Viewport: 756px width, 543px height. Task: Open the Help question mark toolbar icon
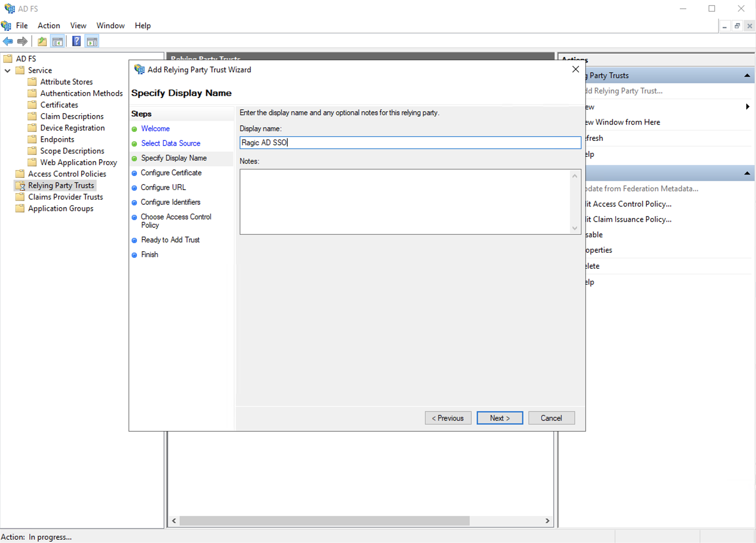tap(76, 41)
